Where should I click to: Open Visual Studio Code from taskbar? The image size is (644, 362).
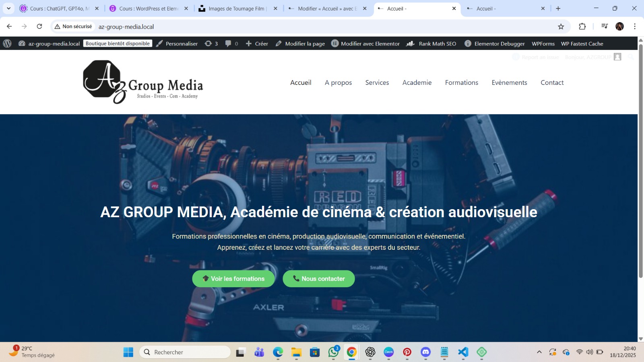[463, 352]
